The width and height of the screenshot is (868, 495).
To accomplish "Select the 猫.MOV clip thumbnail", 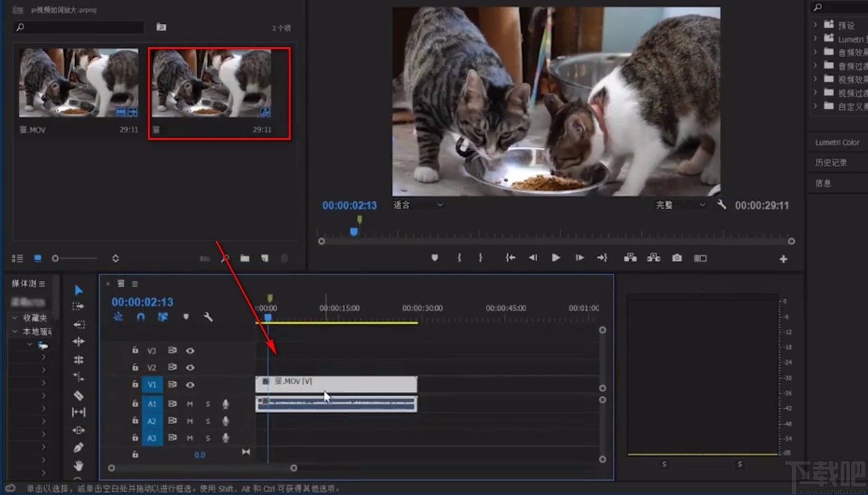I will [78, 83].
